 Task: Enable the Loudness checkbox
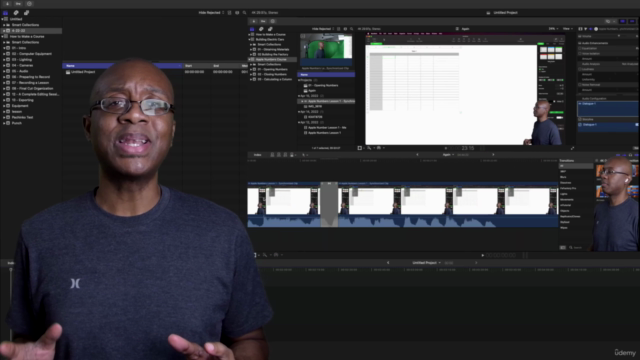(580, 69)
